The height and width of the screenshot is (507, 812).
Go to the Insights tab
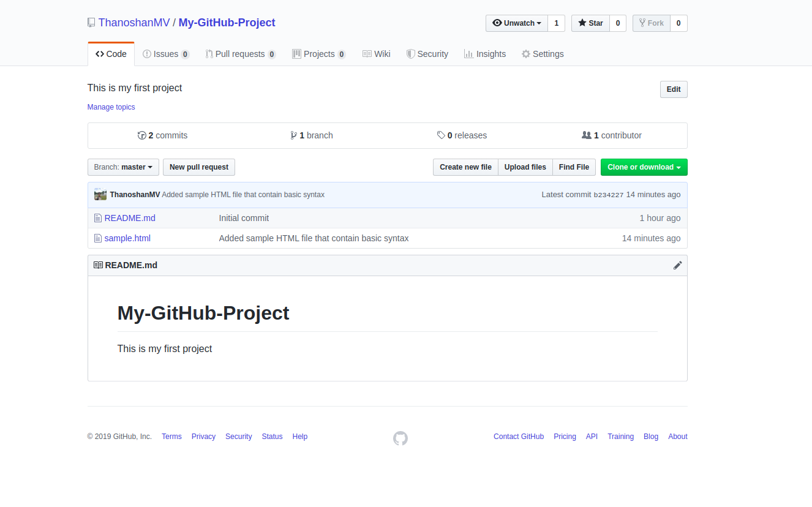coord(485,54)
